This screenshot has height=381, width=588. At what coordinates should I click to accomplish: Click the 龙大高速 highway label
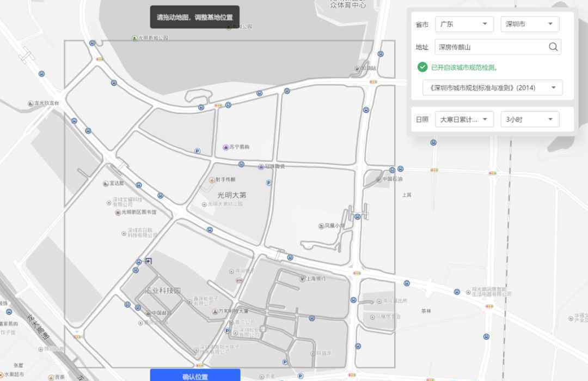coord(38,326)
